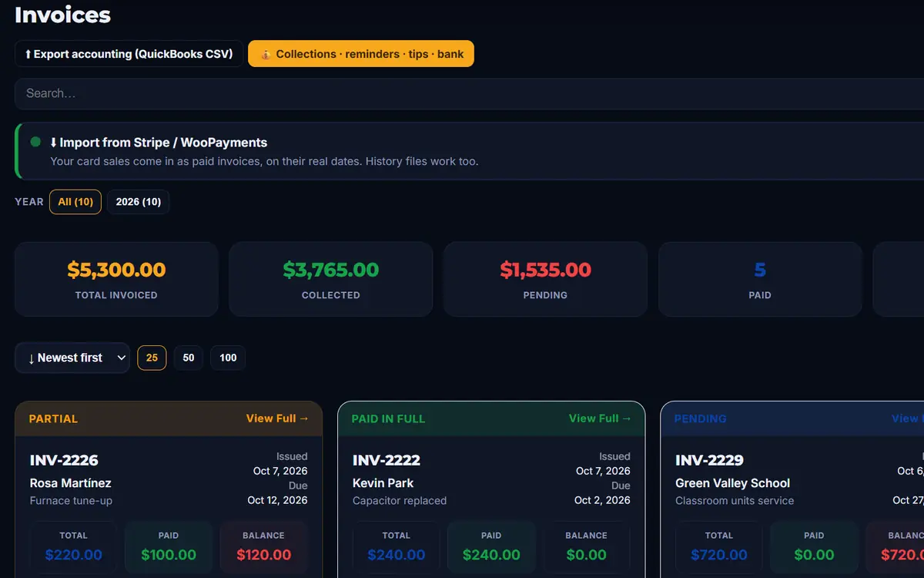Open Import from Stripe / WooPayments banner
Image resolution: width=924 pixels, height=578 pixels.
[x=469, y=151]
